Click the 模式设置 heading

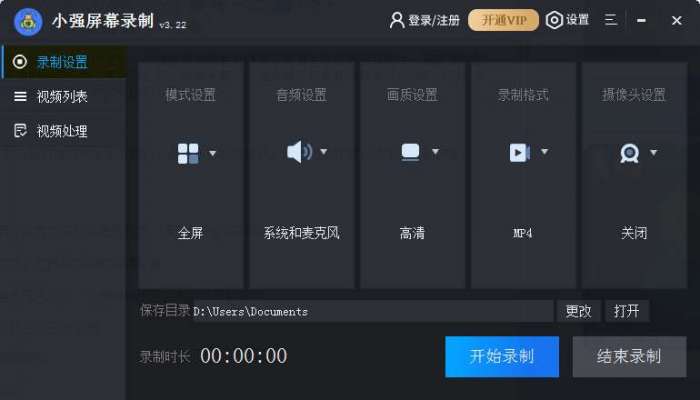coord(190,95)
